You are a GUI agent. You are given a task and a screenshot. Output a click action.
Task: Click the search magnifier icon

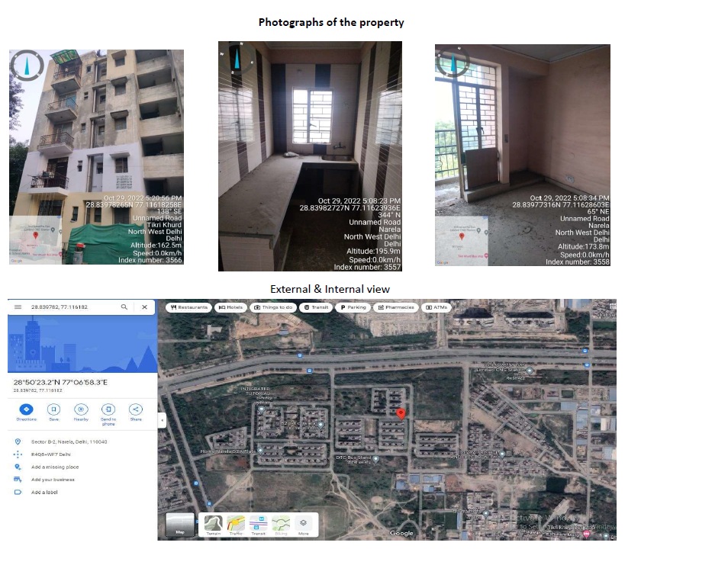(x=124, y=307)
